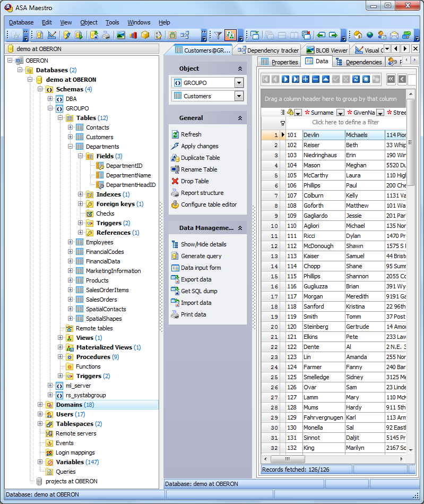Insert a new record with plus button
Image resolution: width=424 pixels, height=504 pixels.
click(306, 79)
